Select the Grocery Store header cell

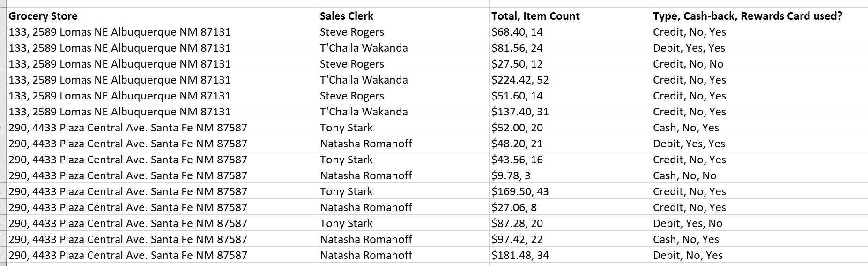(x=163, y=15)
